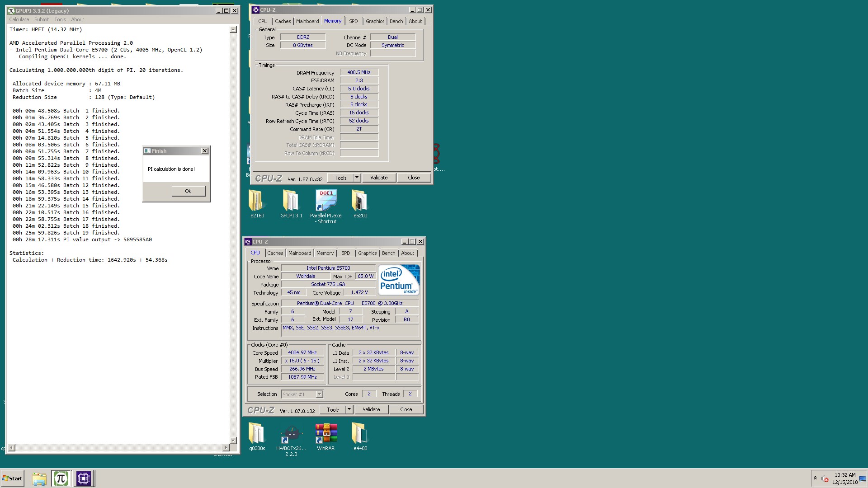868x488 pixels.
Task: Switch to About tab in the lower CPU-Z
Action: [x=408, y=253]
